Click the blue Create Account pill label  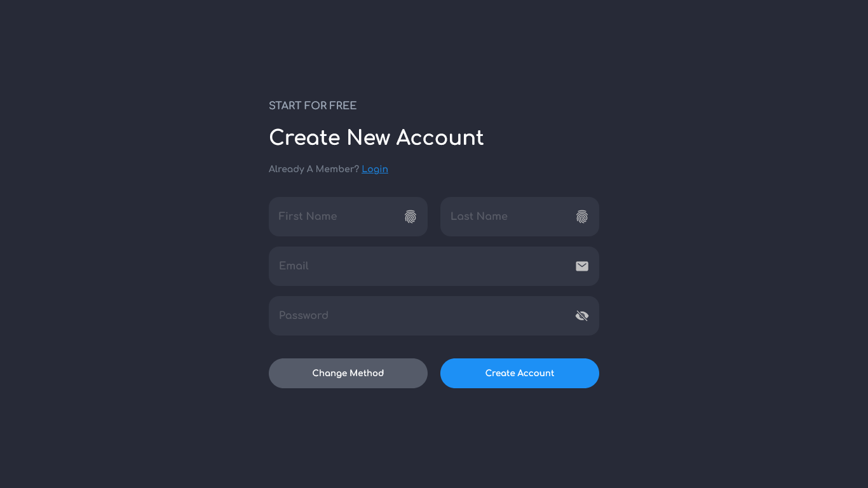pos(520,373)
